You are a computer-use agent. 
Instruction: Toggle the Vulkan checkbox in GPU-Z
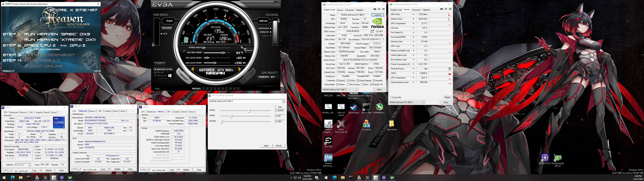[x=337, y=84]
